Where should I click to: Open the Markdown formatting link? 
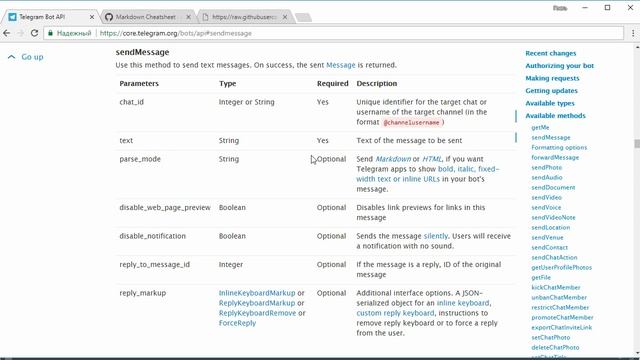click(393, 159)
